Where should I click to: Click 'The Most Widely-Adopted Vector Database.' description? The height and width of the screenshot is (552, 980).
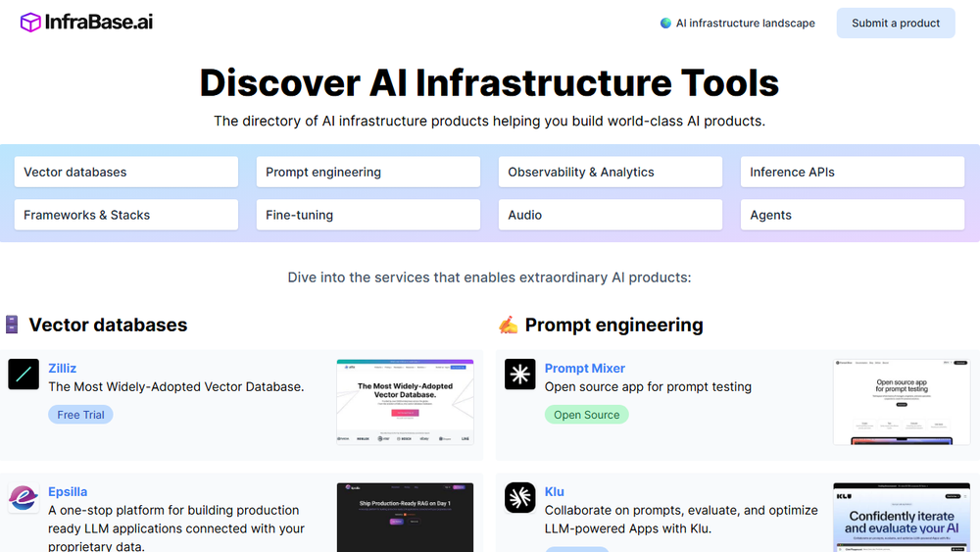[x=176, y=387]
